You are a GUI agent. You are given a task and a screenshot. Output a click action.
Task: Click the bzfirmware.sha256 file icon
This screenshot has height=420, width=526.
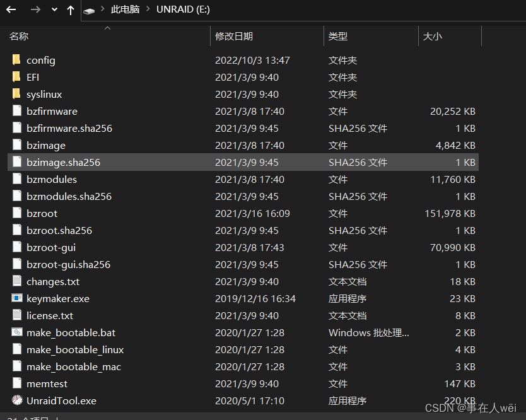17,127
